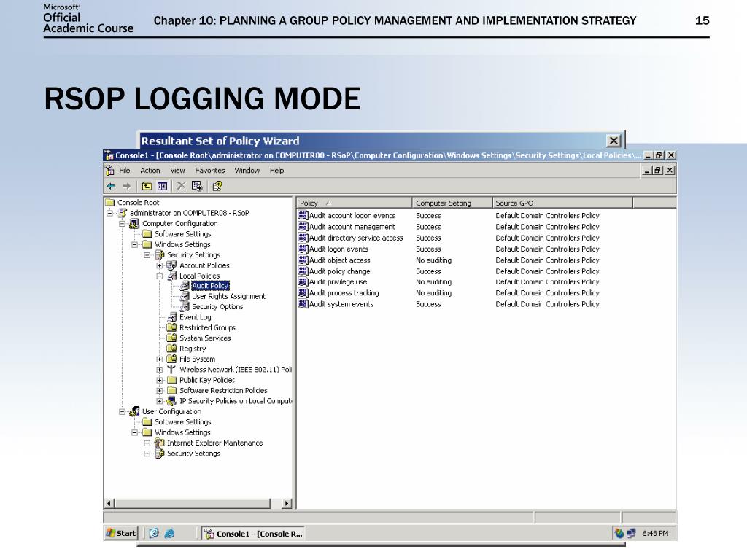Click the Forward arrow toolbar icon
This screenshot has width=747, height=560.
[x=126, y=186]
